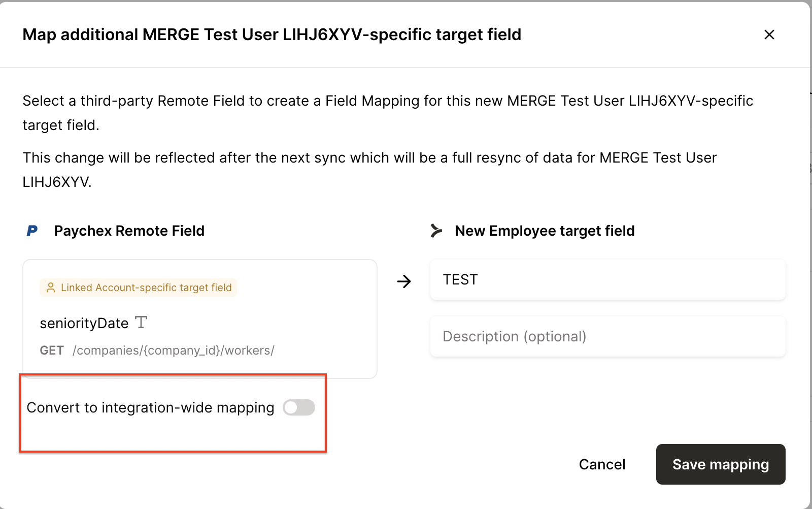The image size is (812, 509).
Task: Click the seniorityDate remote field name
Action: coord(84,324)
